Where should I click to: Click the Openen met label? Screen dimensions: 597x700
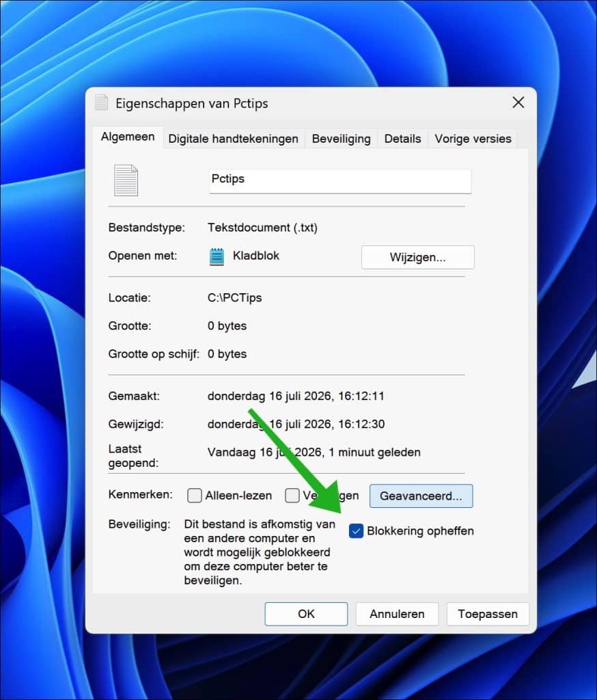pyautogui.click(x=143, y=256)
